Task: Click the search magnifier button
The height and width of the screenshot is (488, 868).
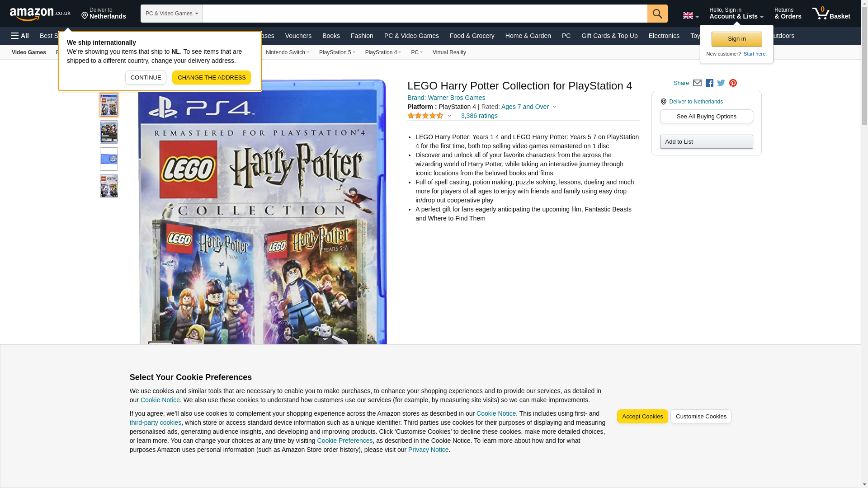Action: (657, 14)
